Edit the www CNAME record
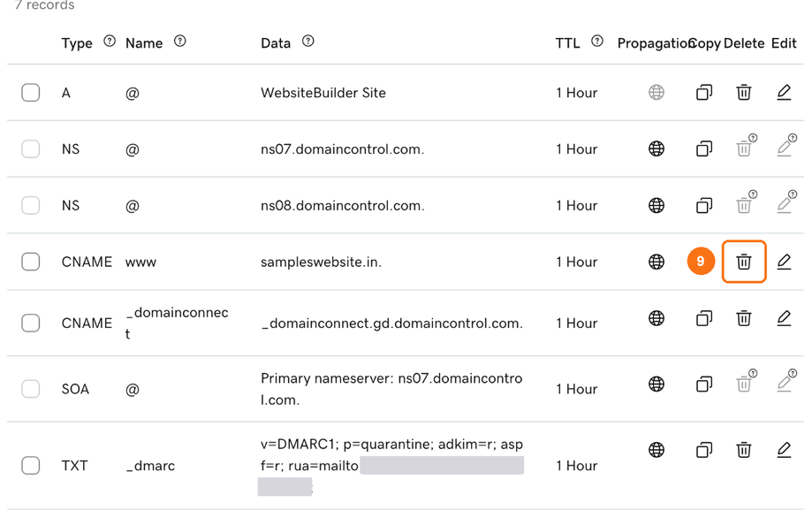The width and height of the screenshot is (812, 525). click(x=784, y=262)
